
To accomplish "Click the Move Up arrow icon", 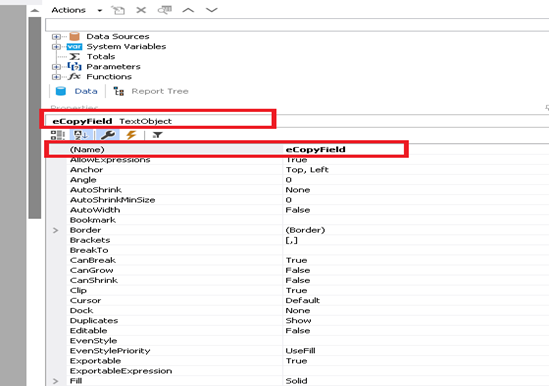I will [188, 10].
